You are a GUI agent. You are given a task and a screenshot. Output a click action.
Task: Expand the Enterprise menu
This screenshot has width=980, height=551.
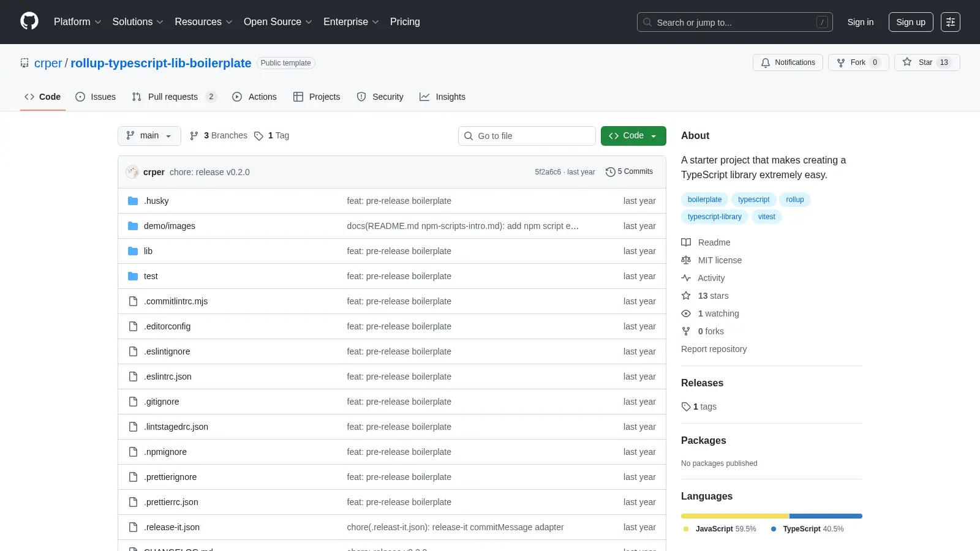pos(351,22)
